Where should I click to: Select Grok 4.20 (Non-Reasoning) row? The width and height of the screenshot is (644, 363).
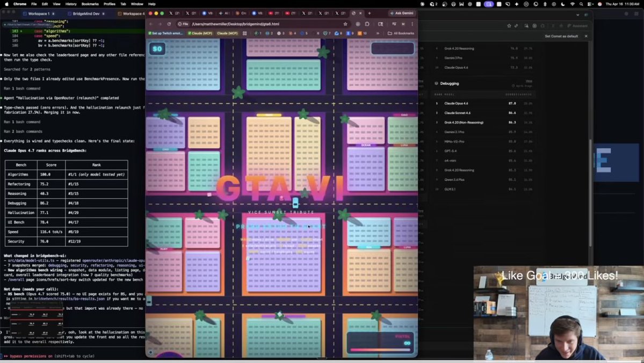click(484, 122)
